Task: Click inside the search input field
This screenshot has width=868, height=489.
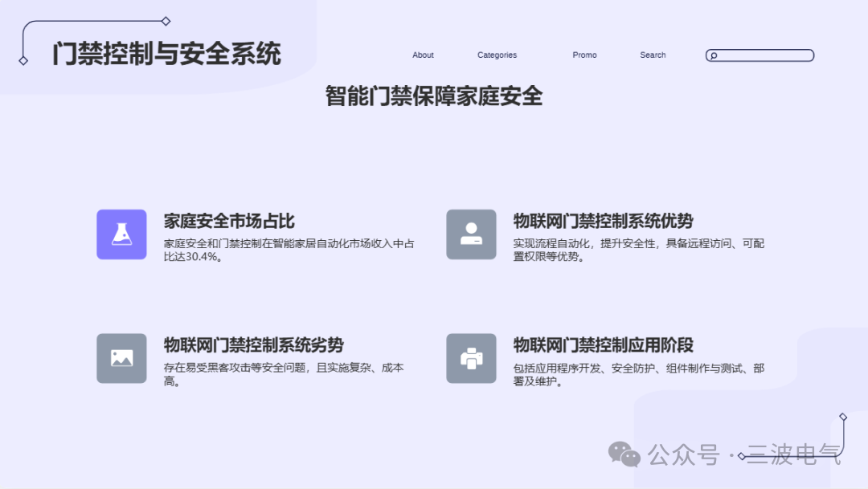Action: pos(759,55)
